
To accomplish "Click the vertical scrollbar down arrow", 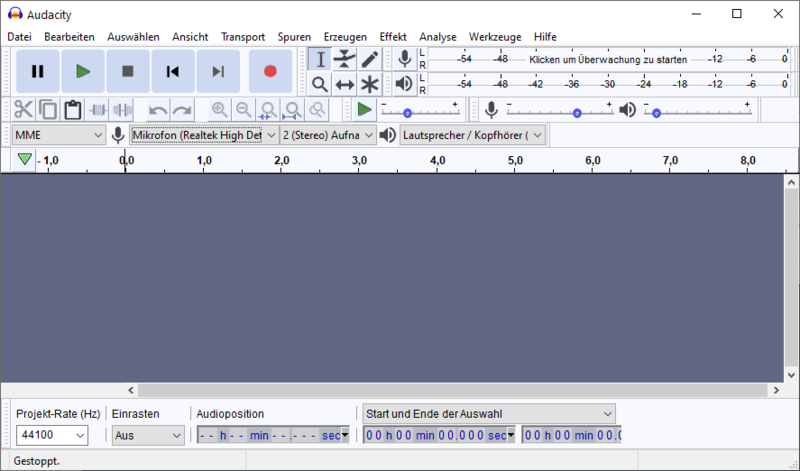I will pyautogui.click(x=791, y=375).
